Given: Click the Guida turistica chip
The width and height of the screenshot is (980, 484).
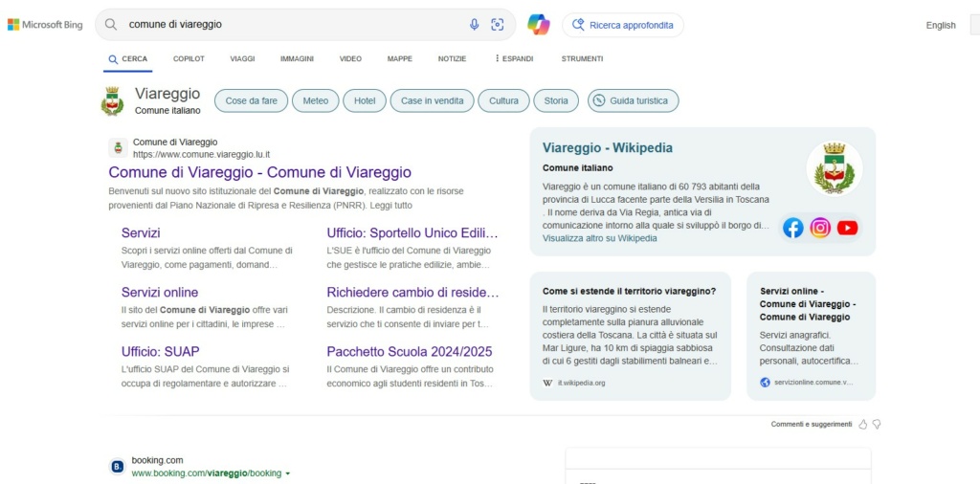Looking at the screenshot, I should [634, 100].
